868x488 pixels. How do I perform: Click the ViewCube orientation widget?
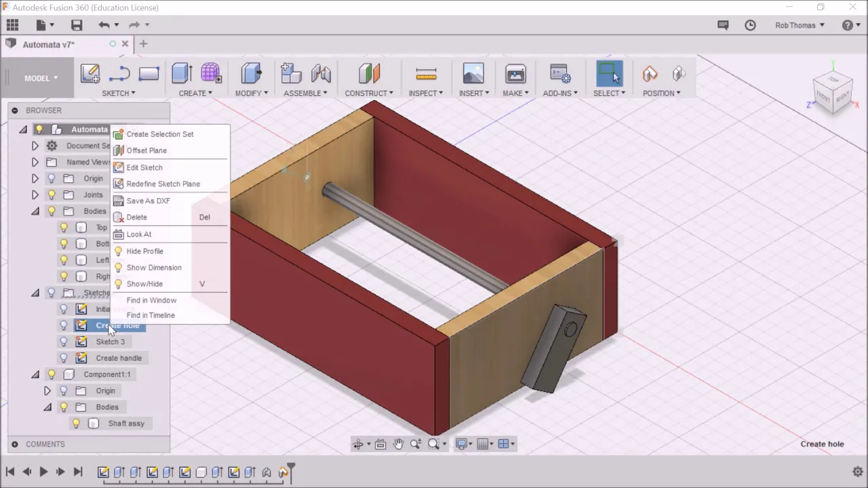833,93
